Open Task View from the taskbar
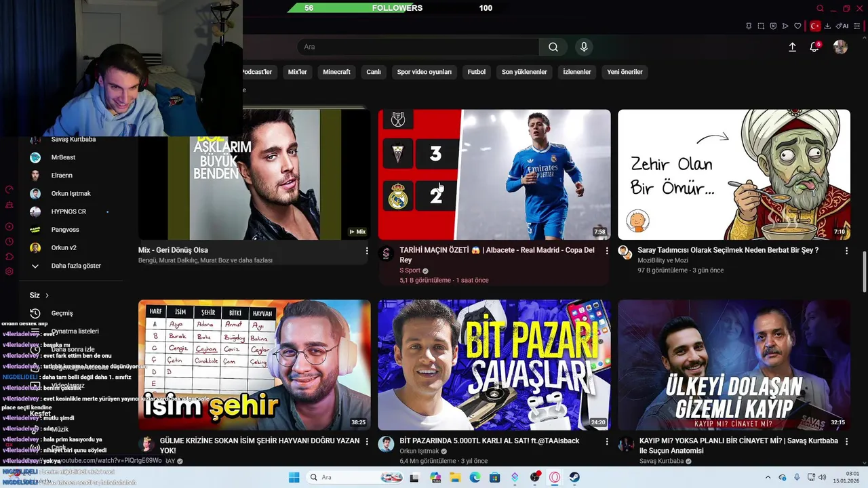Image resolution: width=868 pixels, height=488 pixels. 414,477
